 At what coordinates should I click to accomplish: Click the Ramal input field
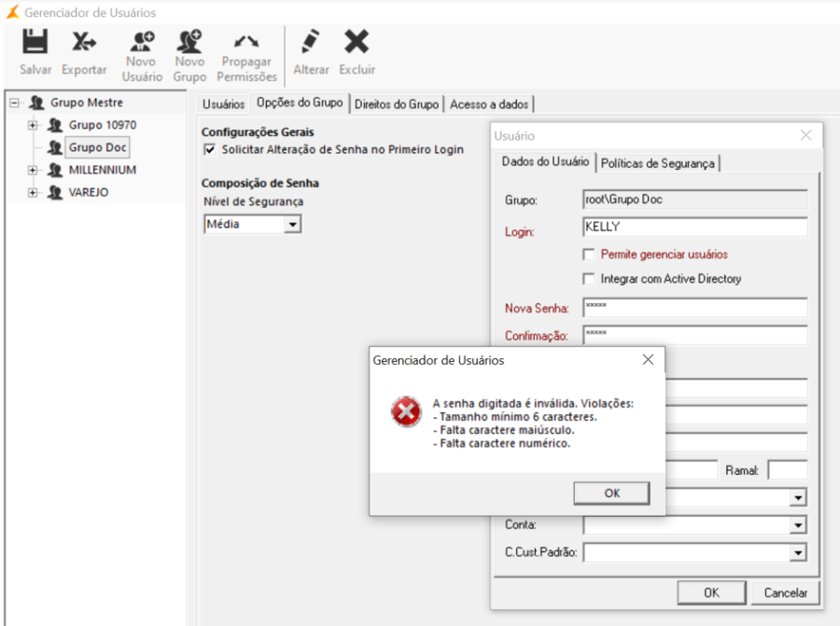click(788, 470)
